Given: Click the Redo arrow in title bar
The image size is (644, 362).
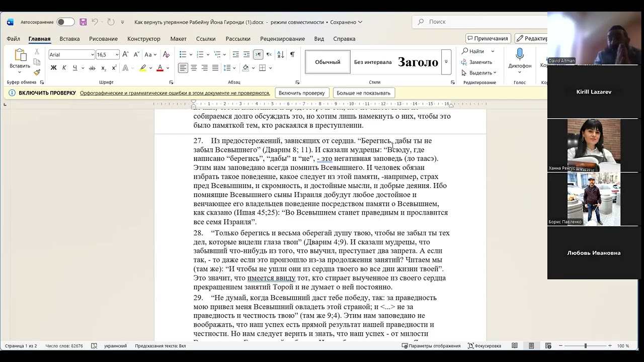Looking at the screenshot, I should point(111,22).
